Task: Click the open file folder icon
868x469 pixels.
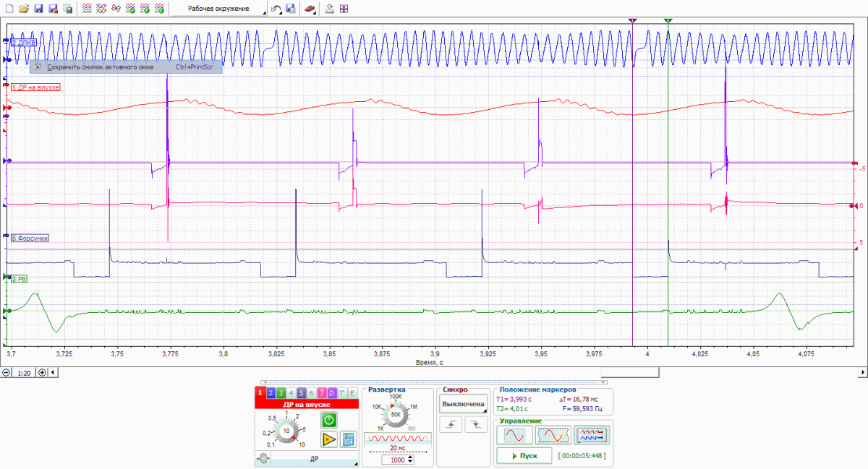Action: 24,9
